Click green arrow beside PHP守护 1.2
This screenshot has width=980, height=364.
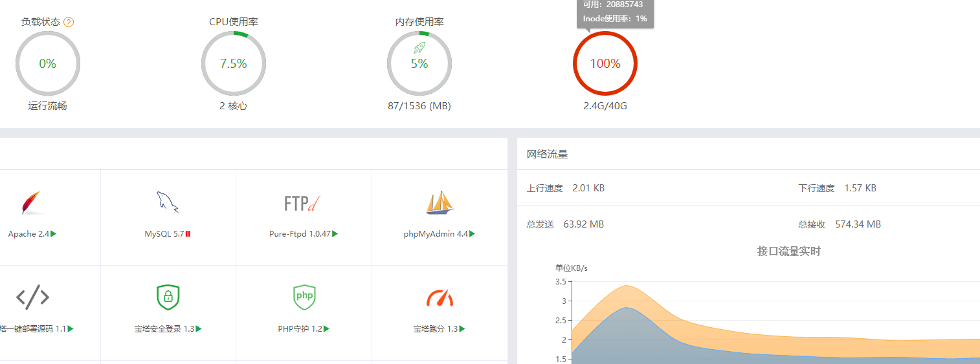(327, 329)
